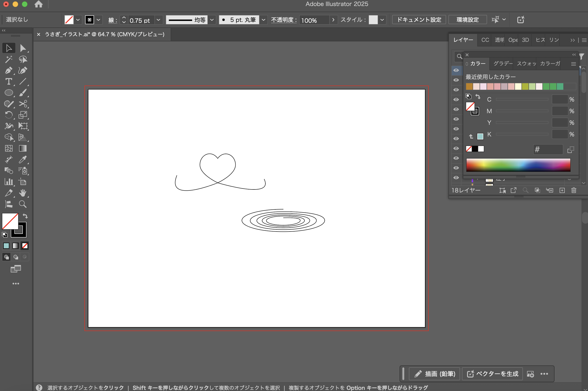Select the Type tool
Image resolution: width=588 pixels, height=391 pixels.
pyautogui.click(x=9, y=82)
